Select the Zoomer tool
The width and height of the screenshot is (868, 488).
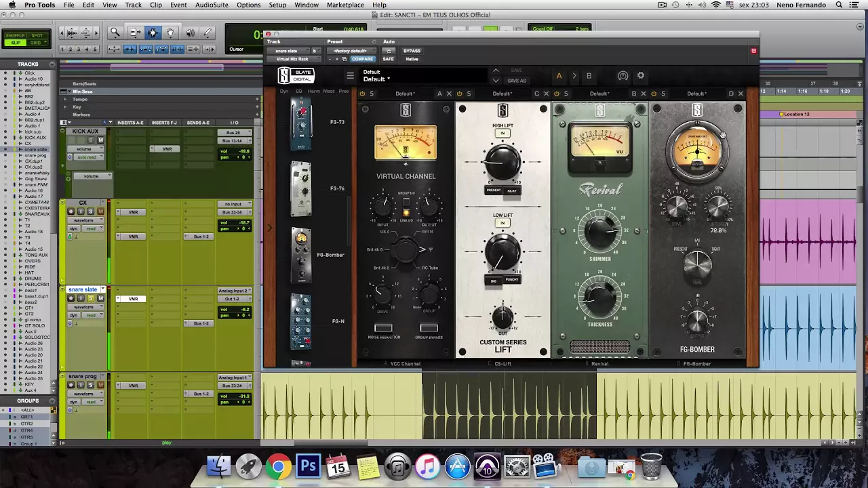(115, 33)
